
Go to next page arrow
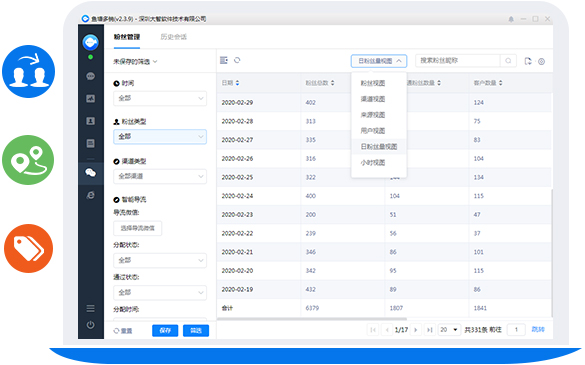(x=416, y=330)
